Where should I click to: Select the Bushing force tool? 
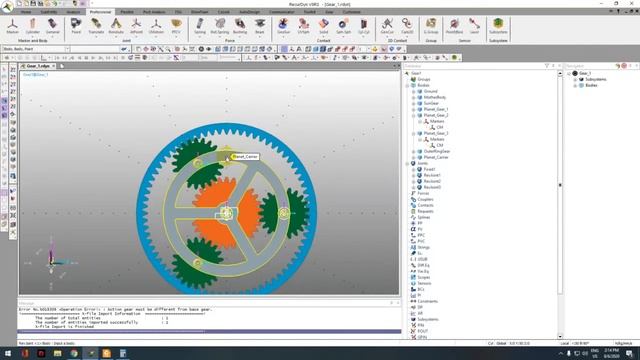(240, 26)
